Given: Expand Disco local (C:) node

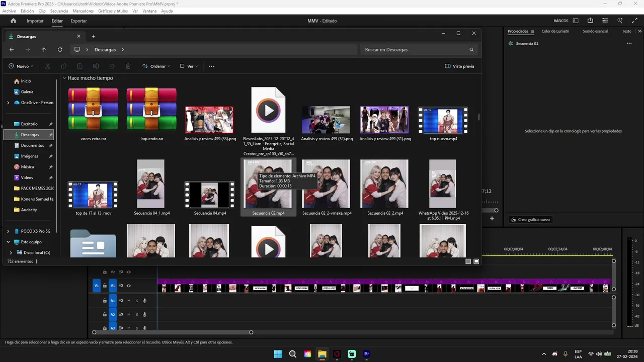Looking at the screenshot, I should [11, 253].
